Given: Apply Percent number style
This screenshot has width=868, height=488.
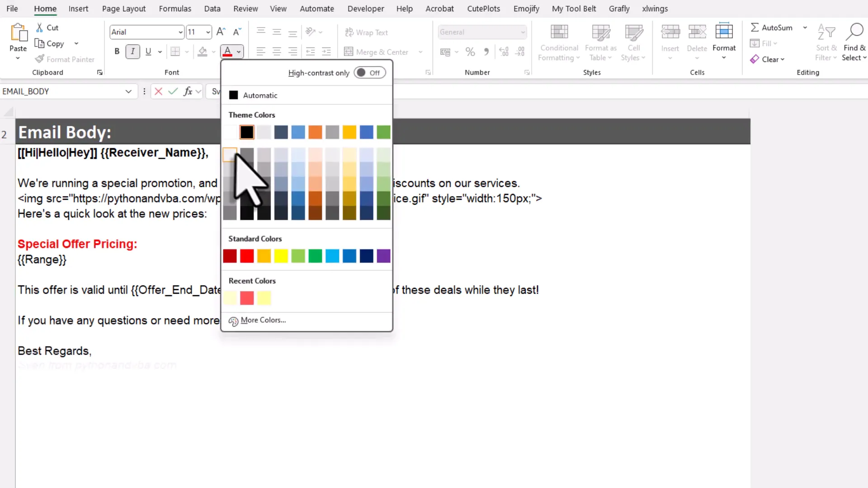Looking at the screenshot, I should click(470, 52).
